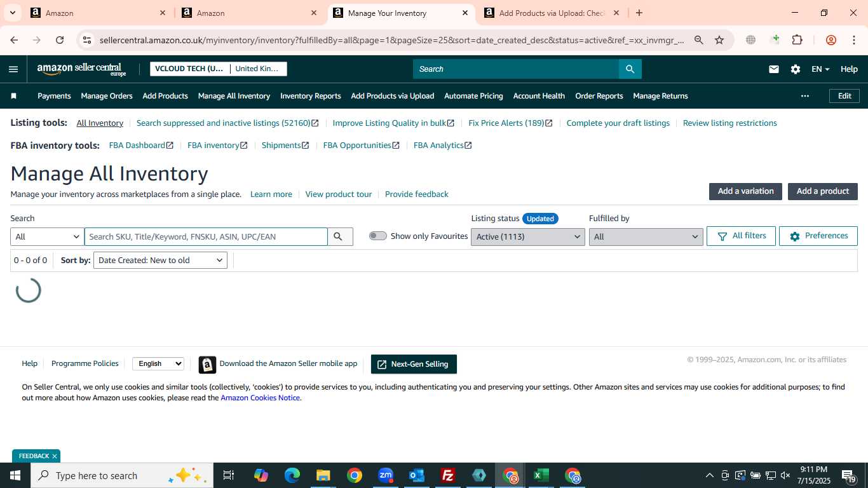868x488 pixels.
Task: Focus the SKU, Title/Keyword search field
Action: pyautogui.click(x=206, y=236)
